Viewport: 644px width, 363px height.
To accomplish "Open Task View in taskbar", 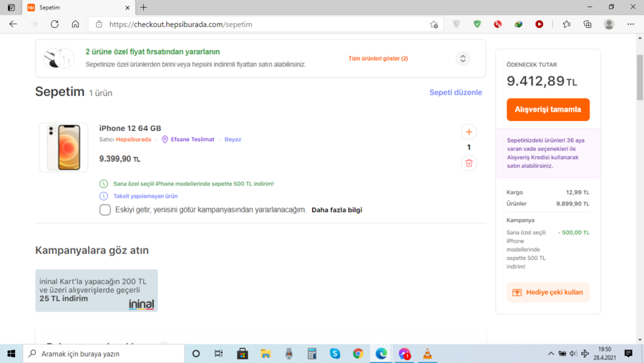I will click(x=218, y=354).
